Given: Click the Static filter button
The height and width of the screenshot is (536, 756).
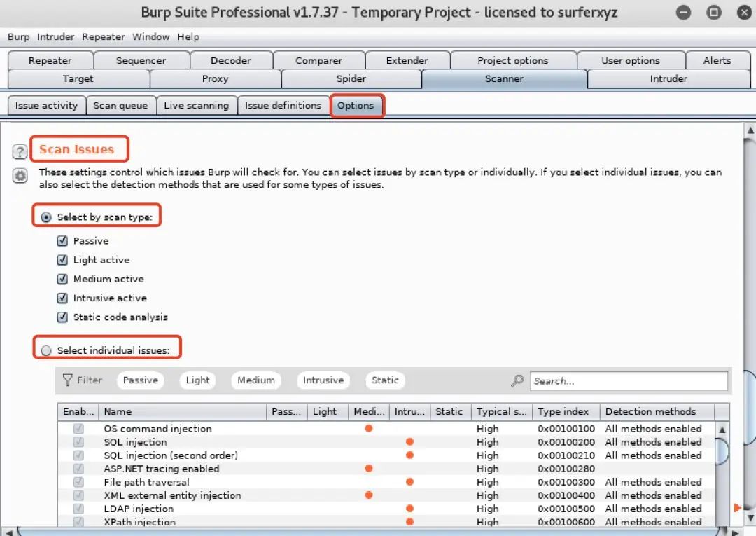Looking at the screenshot, I should (x=385, y=380).
